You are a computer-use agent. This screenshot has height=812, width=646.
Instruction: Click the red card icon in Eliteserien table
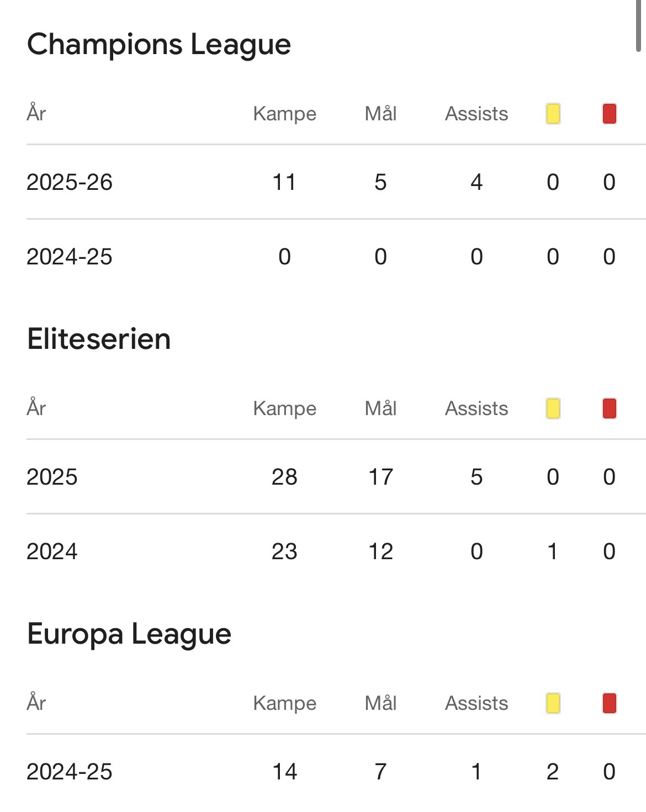click(609, 408)
